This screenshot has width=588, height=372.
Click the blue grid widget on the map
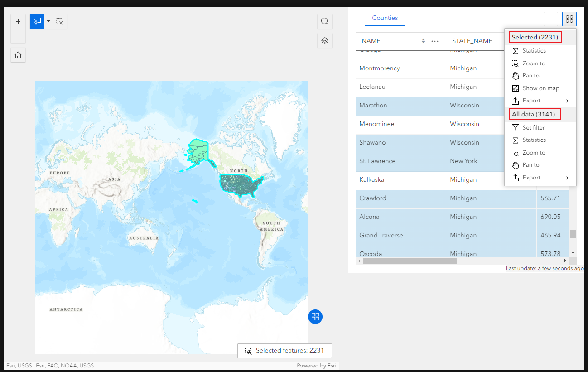315,317
